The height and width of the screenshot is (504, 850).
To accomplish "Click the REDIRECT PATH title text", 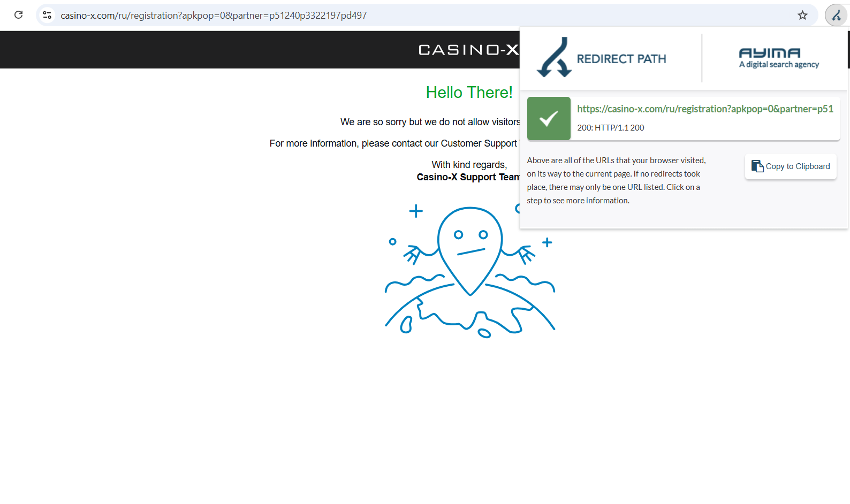I will click(621, 59).
